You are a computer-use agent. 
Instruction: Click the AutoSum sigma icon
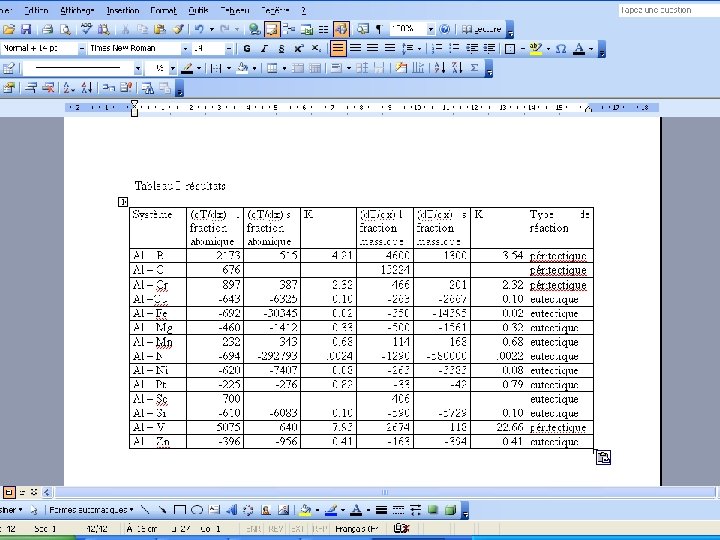click(x=474, y=68)
